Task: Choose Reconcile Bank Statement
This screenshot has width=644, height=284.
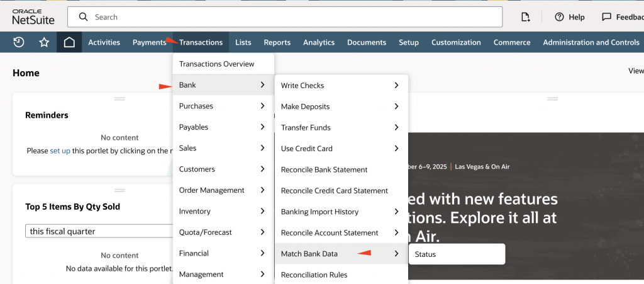Action: coord(324,169)
